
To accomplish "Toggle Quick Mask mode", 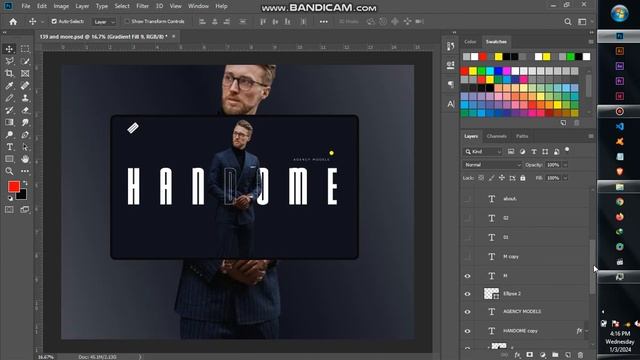I will pyautogui.click(x=9, y=209).
